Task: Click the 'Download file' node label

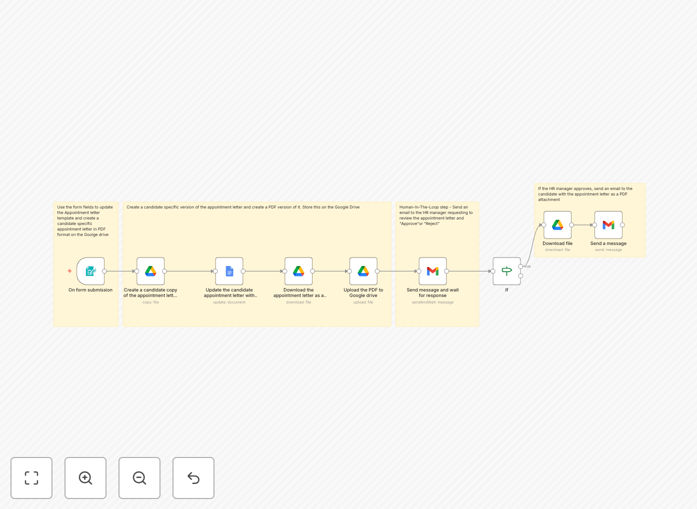Action: [x=557, y=244]
